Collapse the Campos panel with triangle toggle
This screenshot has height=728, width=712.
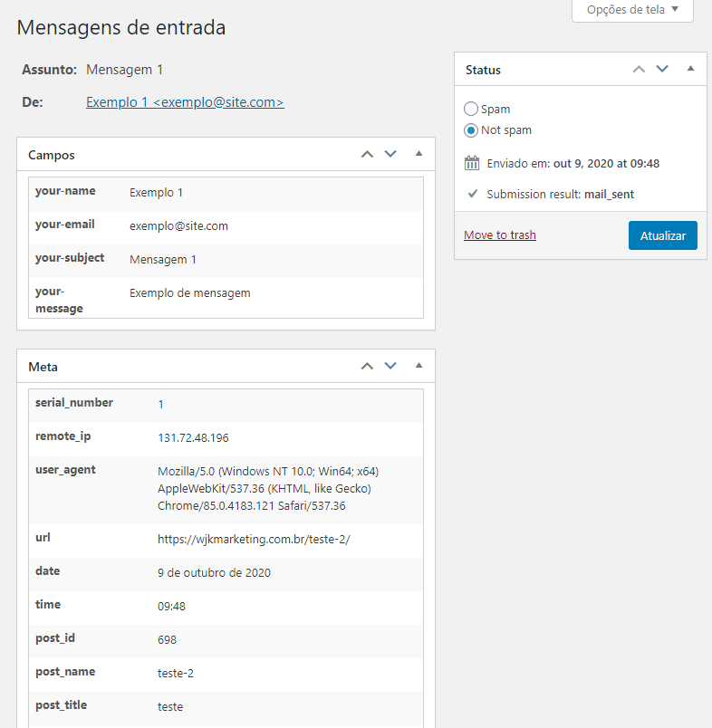tap(419, 154)
